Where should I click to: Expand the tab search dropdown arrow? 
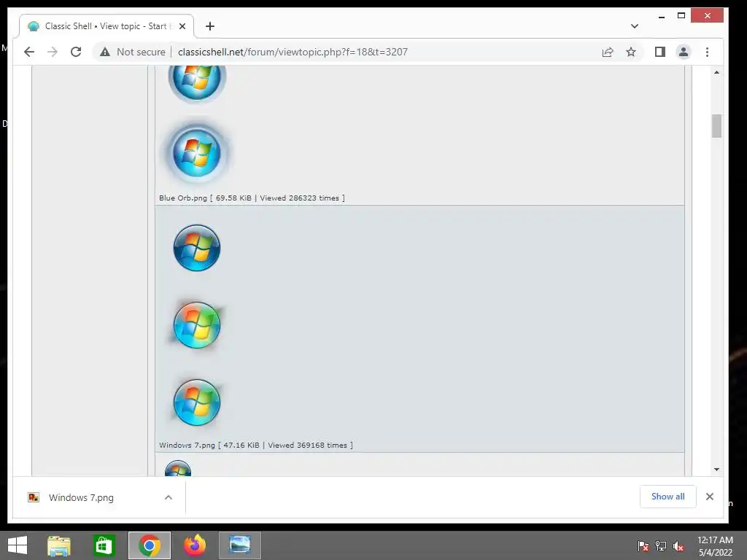click(634, 26)
